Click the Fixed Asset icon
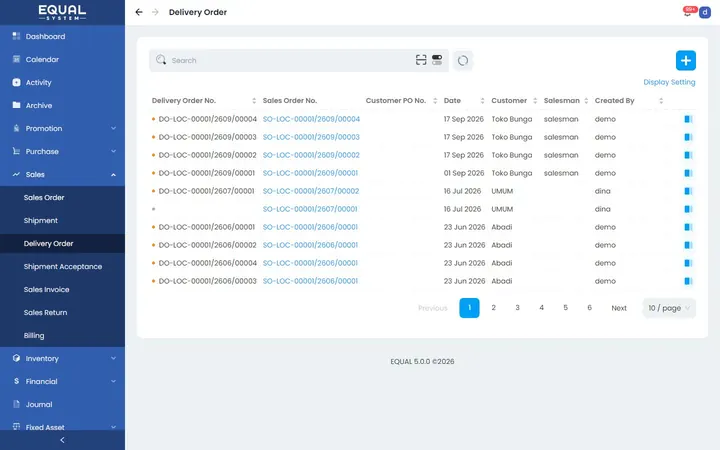This screenshot has width=720, height=450. click(x=17, y=426)
